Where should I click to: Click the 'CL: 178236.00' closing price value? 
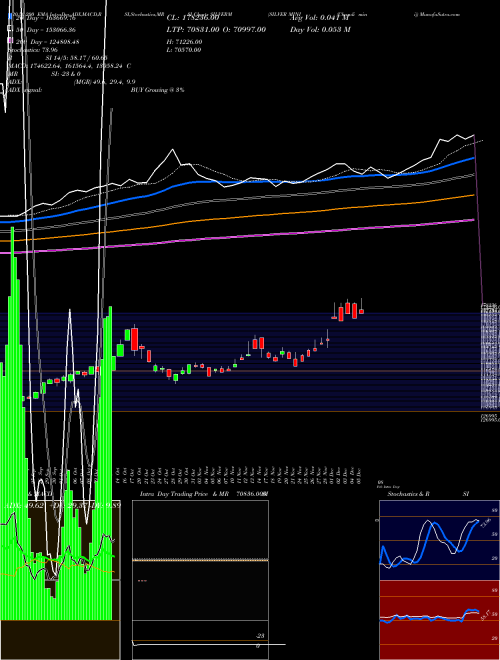(192, 18)
